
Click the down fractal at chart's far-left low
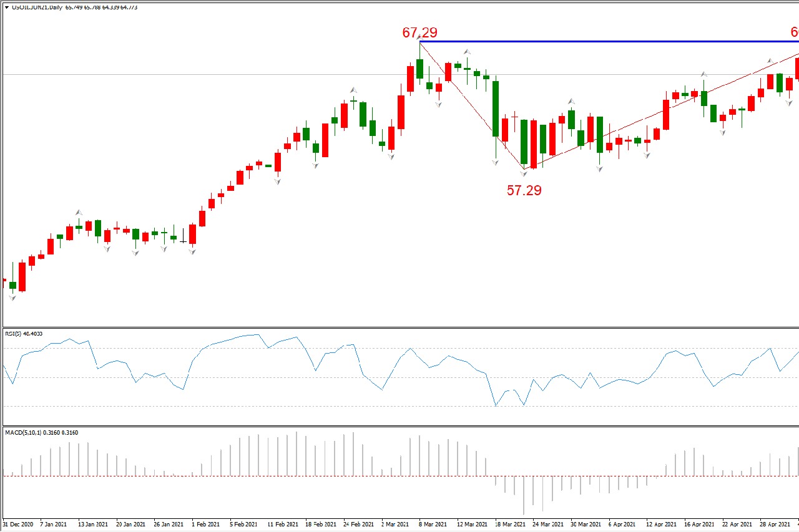click(x=12, y=298)
